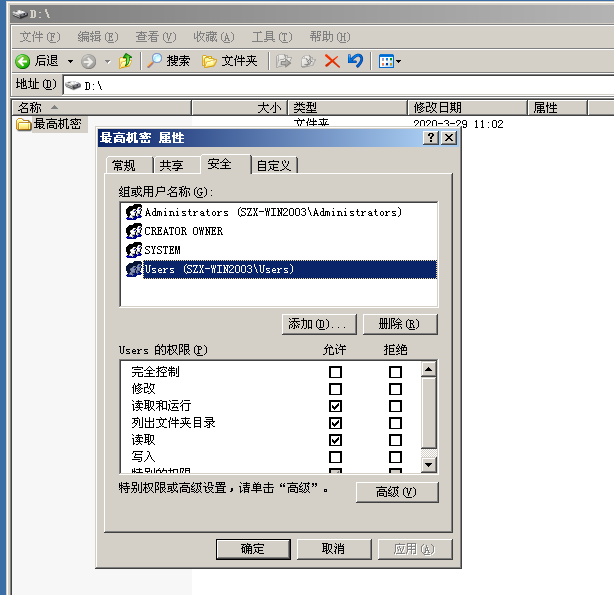Open the Back button history dropdown arrow
This screenshot has width=614, height=595.
tap(70, 61)
